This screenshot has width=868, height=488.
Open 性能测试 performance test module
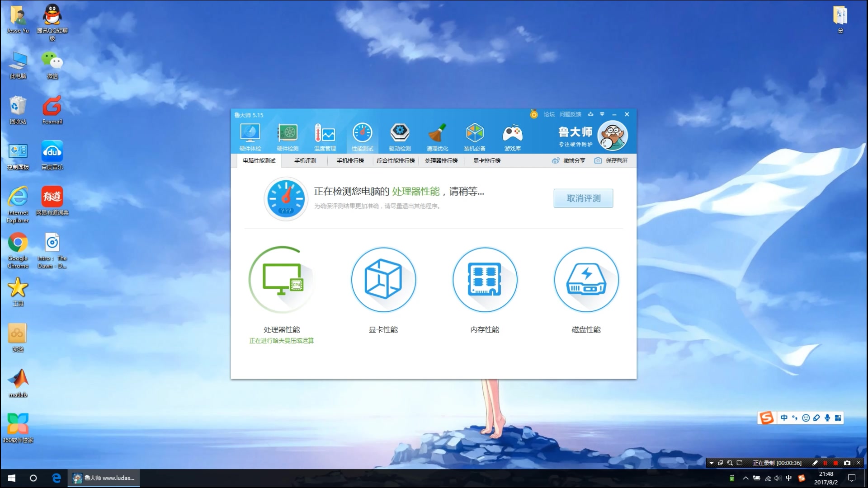click(363, 137)
